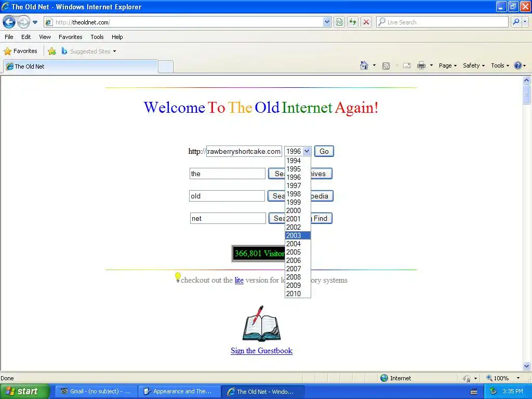Open the Windows start button
This screenshot has height=399, width=532.
pyautogui.click(x=24, y=391)
